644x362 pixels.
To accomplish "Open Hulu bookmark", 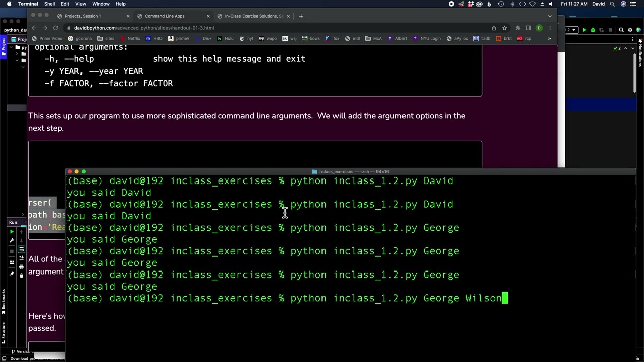I will 225,38.
